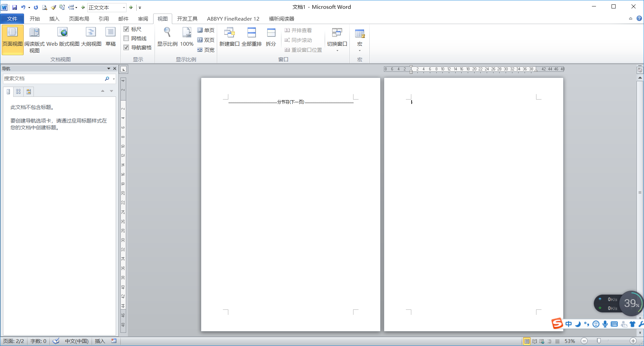
Task: Click the green right arrow demote icon
Action: [x=131, y=7]
